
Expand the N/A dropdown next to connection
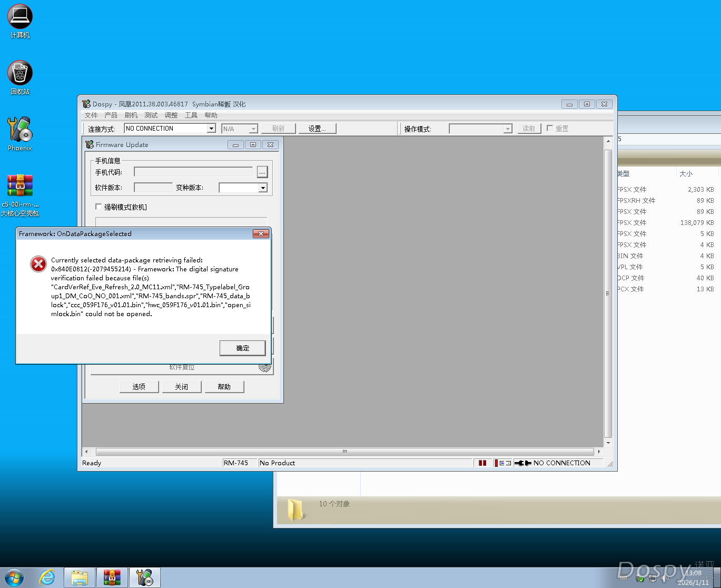(x=252, y=128)
